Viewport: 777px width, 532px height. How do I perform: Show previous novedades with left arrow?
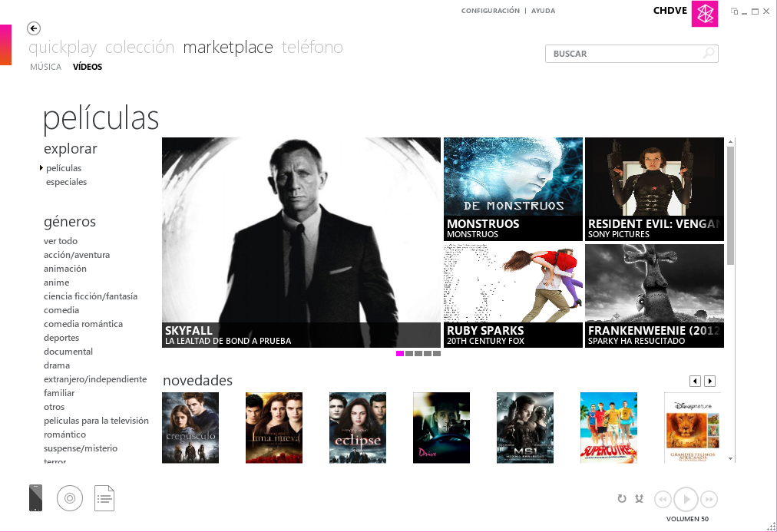[696, 381]
